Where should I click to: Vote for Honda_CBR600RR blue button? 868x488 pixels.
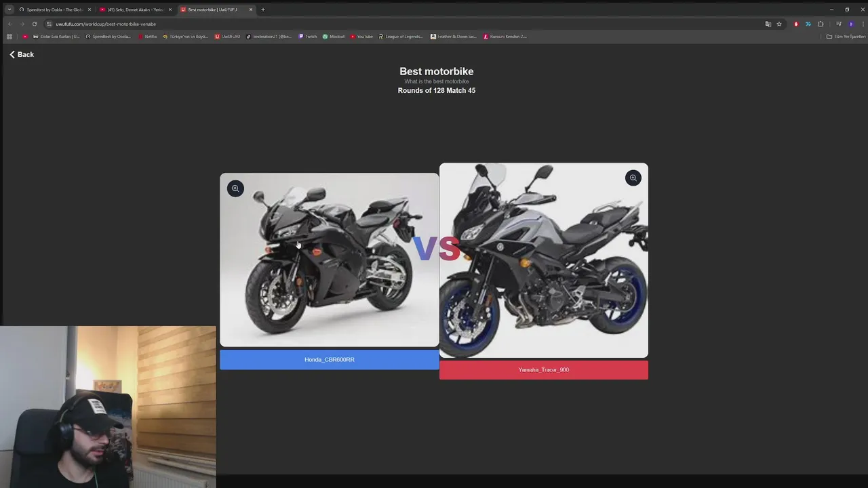click(x=329, y=359)
